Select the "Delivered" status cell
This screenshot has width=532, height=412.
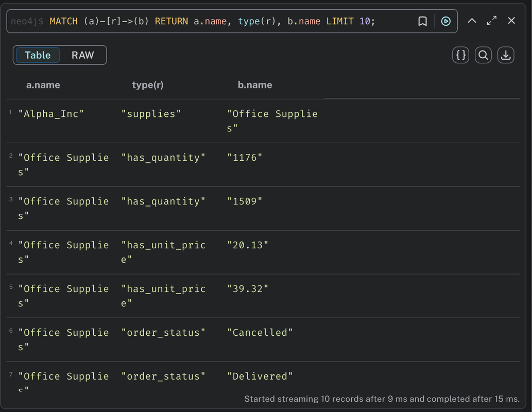(x=260, y=376)
